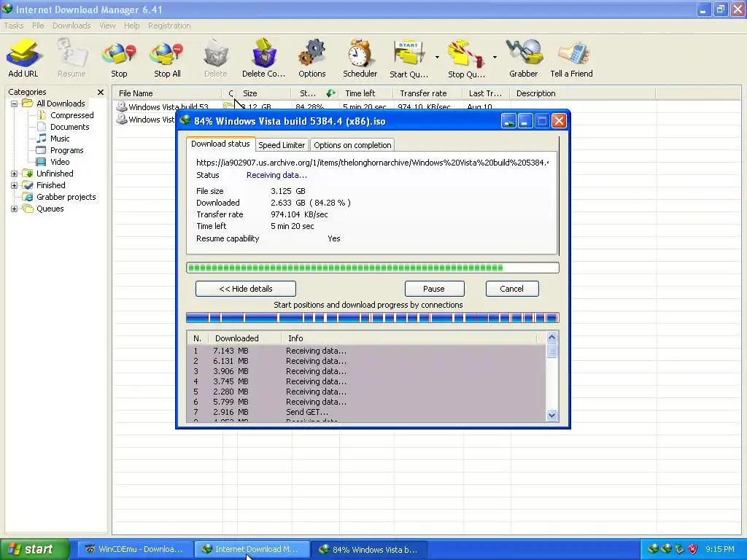This screenshot has width=747, height=560.
Task: Switch to the Download status tab
Action: coord(220,144)
